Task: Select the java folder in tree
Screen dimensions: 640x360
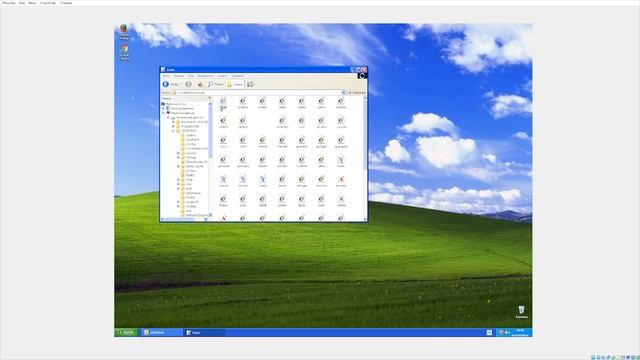Action: [x=189, y=189]
